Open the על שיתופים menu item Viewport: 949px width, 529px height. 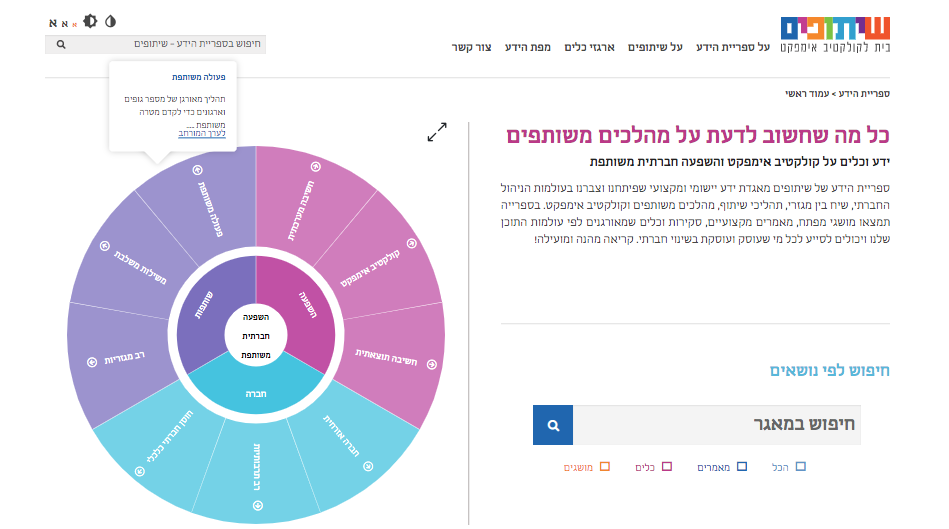655,47
